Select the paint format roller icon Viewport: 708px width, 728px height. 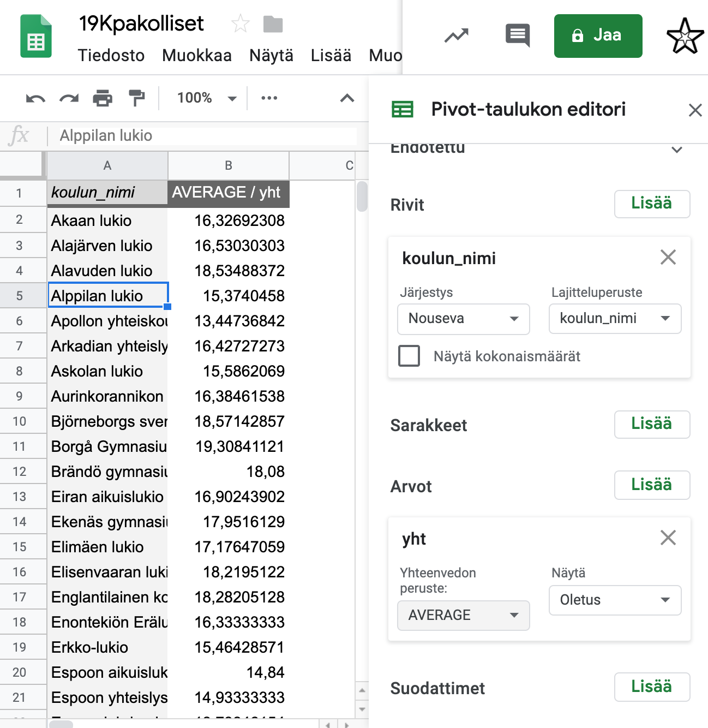(x=136, y=98)
